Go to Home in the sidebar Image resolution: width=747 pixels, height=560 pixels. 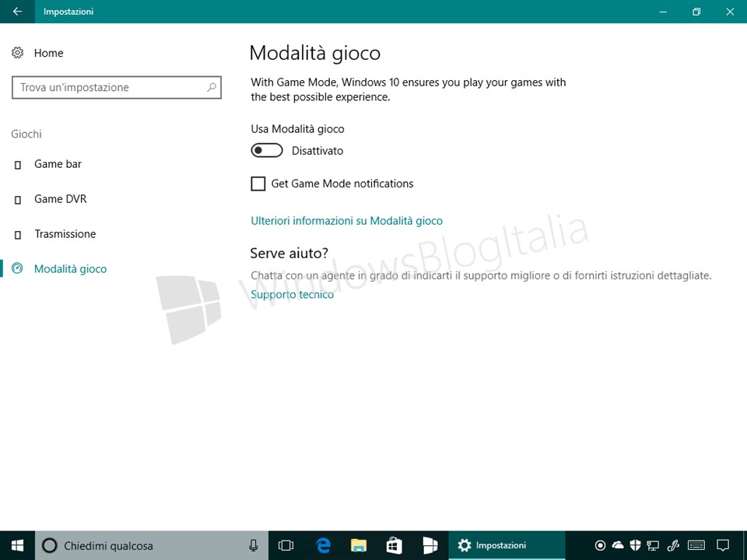tap(48, 53)
